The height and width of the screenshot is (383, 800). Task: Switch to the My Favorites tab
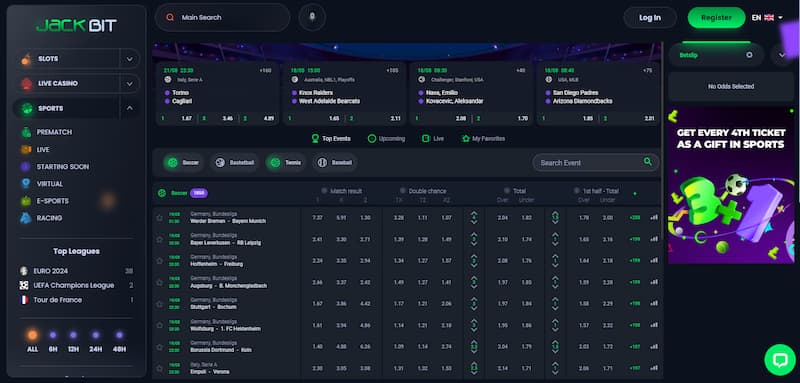[483, 138]
